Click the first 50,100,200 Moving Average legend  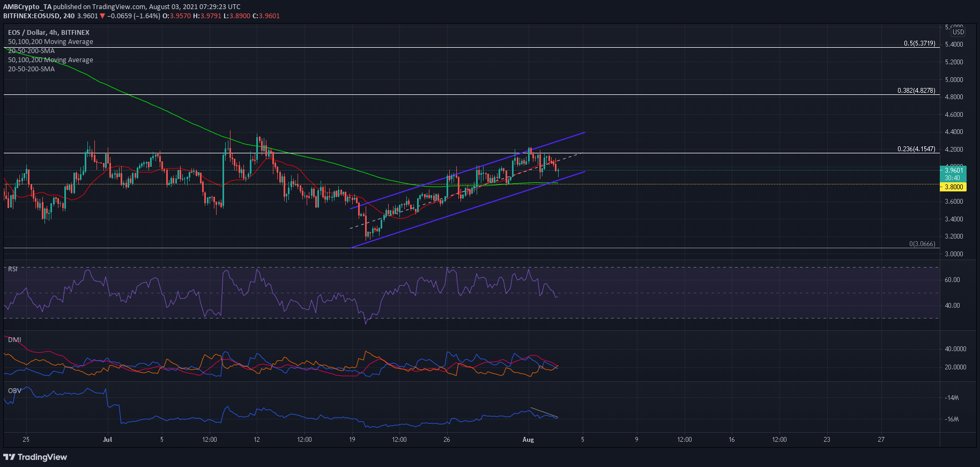50,42
